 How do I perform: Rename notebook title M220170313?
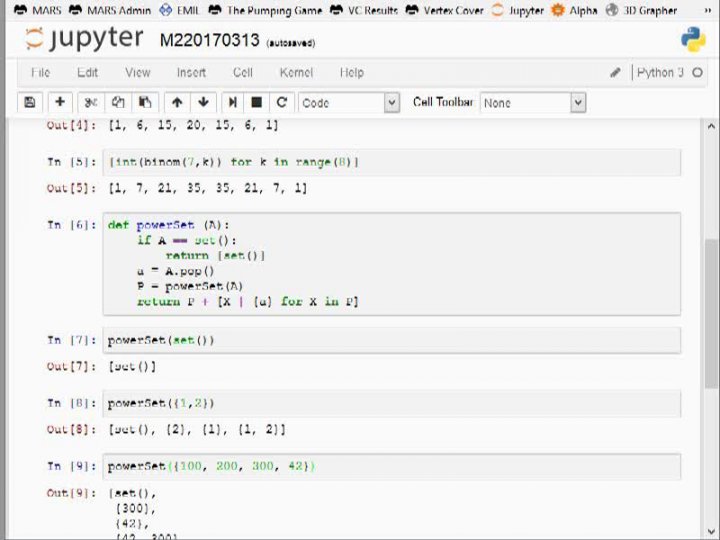click(209, 40)
